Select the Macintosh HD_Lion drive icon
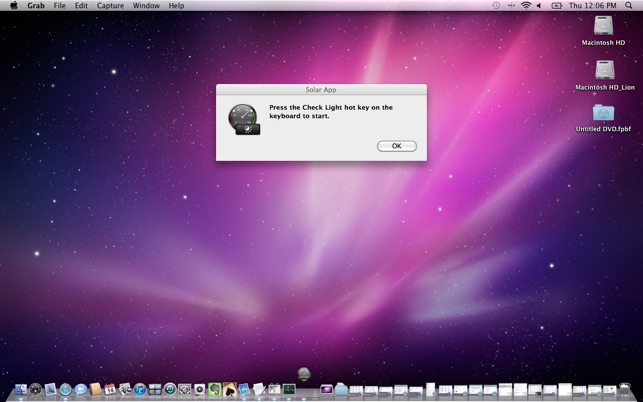Screen dimensions: 643x402 (605, 70)
